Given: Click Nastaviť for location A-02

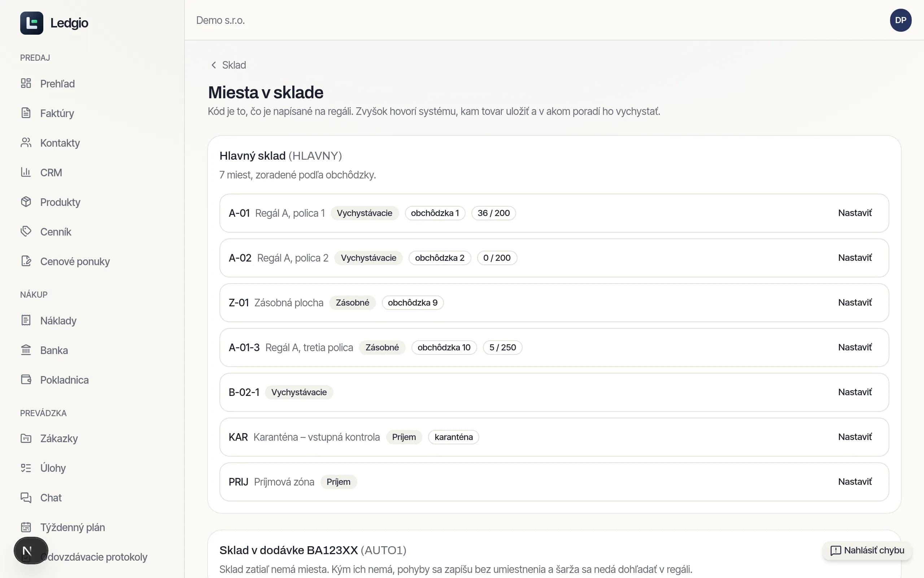Looking at the screenshot, I should point(855,258).
